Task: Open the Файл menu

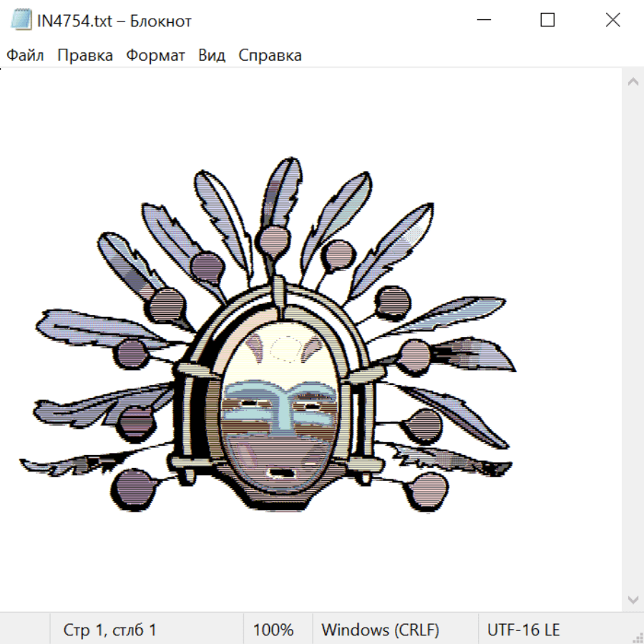Action: point(26,55)
